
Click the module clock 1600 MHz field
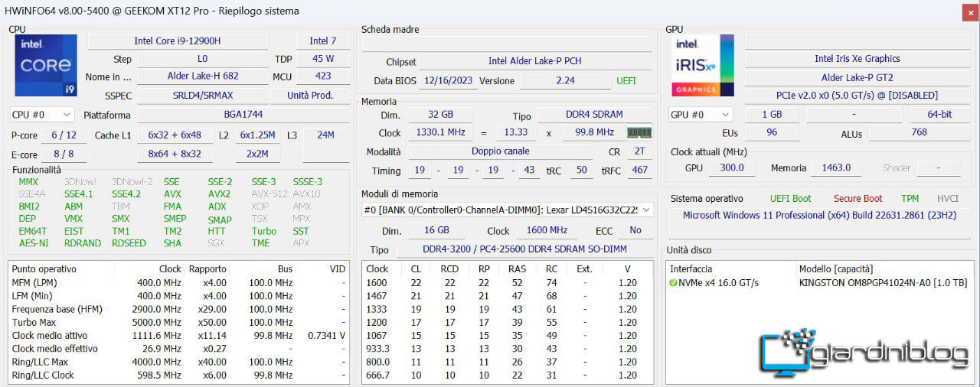tap(547, 230)
